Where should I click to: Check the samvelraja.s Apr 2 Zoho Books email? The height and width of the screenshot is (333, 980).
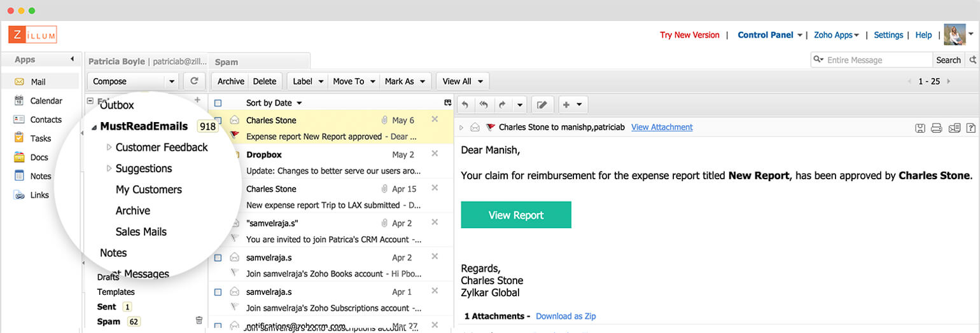[218, 258]
